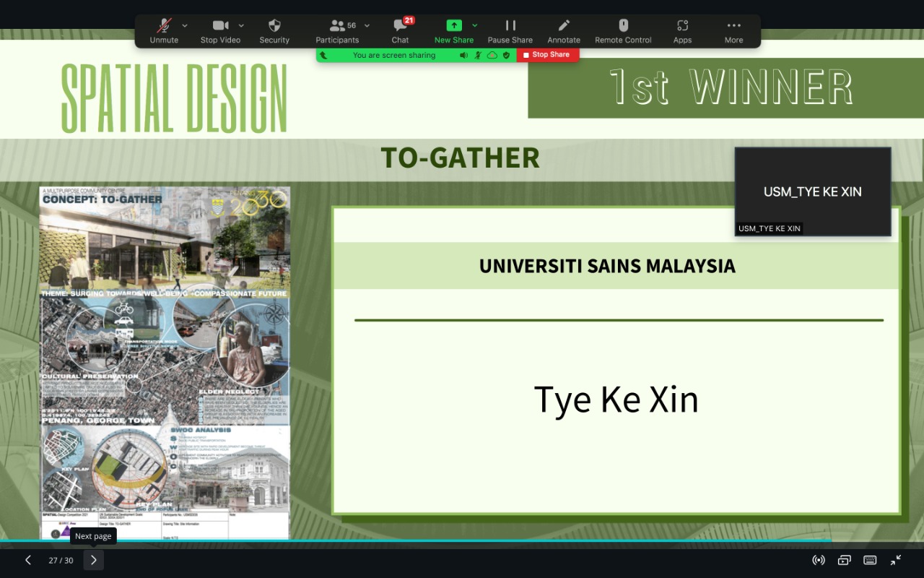The height and width of the screenshot is (578, 924).
Task: Stop Video camera button
Action: coord(220,32)
